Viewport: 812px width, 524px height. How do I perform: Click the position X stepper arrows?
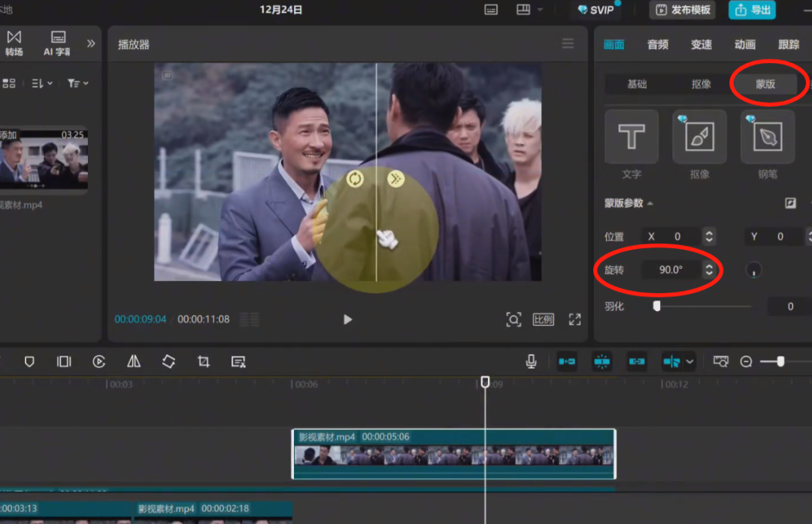pos(709,237)
